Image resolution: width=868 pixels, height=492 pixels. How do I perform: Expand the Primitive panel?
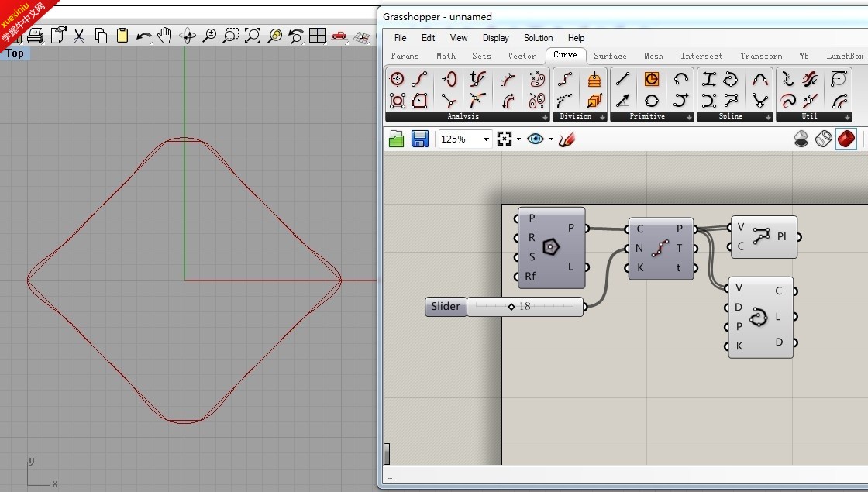[689, 117]
